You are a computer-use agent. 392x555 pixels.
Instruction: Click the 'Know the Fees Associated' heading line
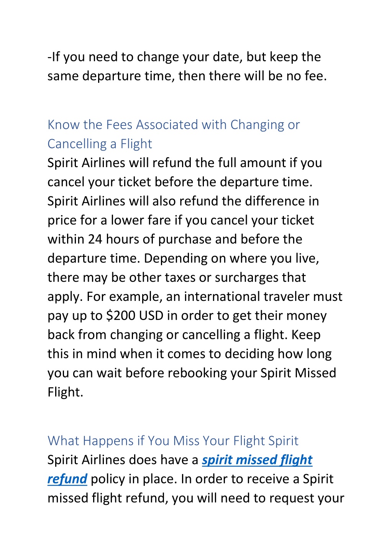174,125
